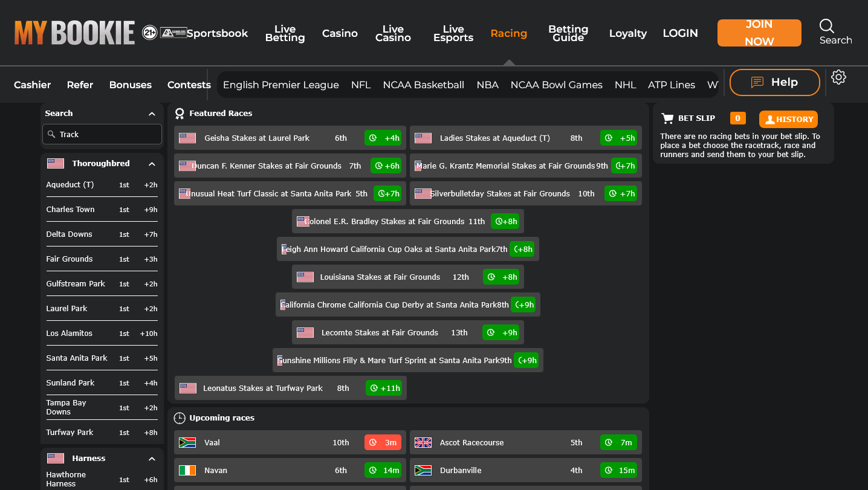Go to NBA lines
Image resolution: width=868 pixels, height=490 pixels.
488,85
